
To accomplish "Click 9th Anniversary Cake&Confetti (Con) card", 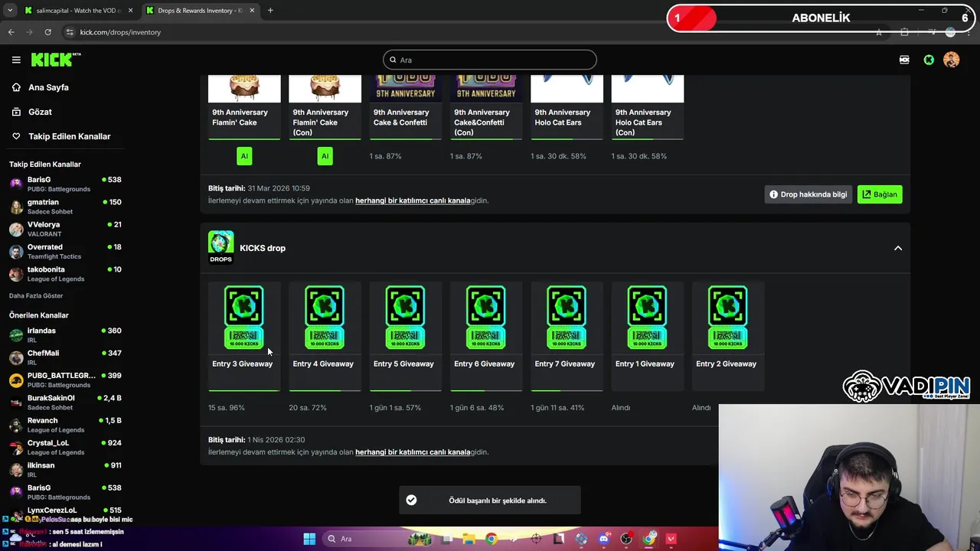I will (x=486, y=107).
